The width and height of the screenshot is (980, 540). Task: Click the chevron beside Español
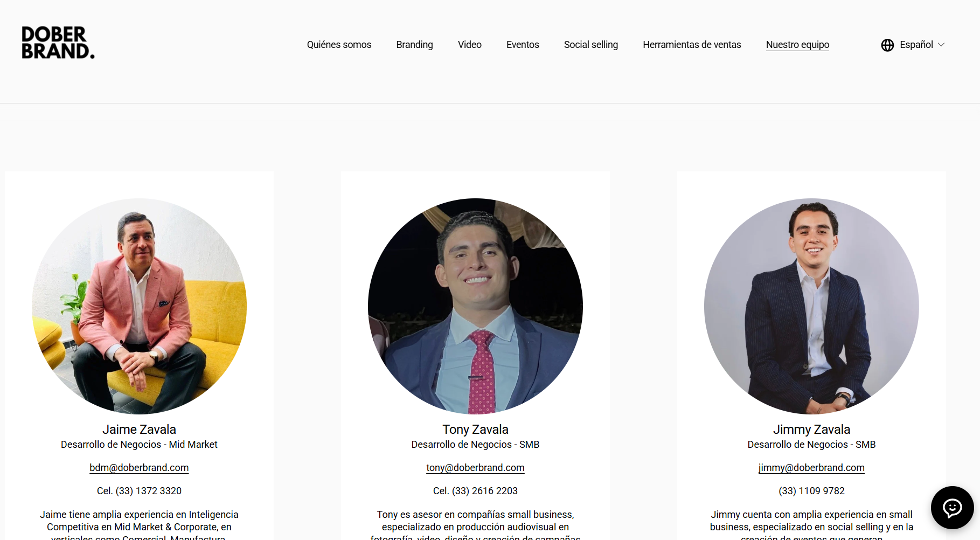coord(941,45)
